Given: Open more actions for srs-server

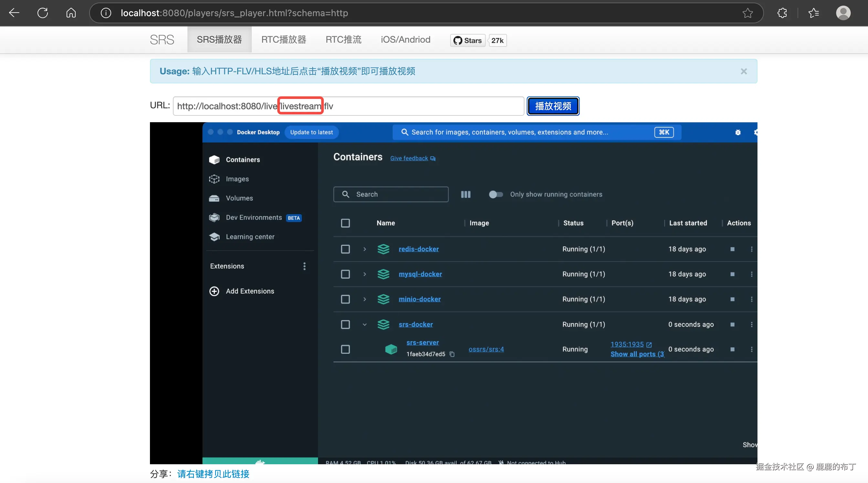Looking at the screenshot, I should pos(751,349).
